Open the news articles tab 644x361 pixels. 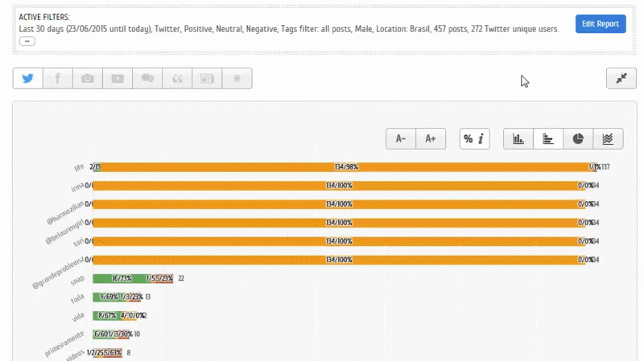[207, 78]
